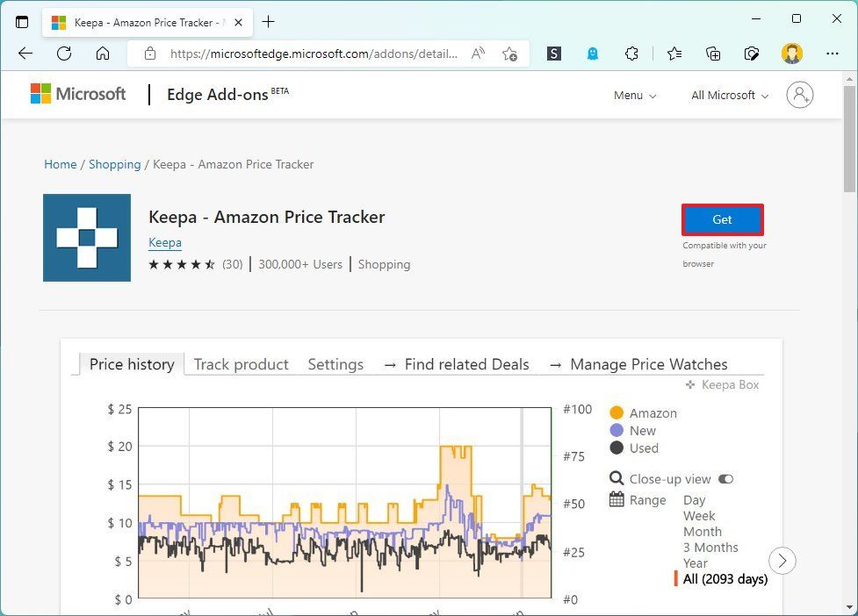Open the Web Capture icon

[x=753, y=54]
